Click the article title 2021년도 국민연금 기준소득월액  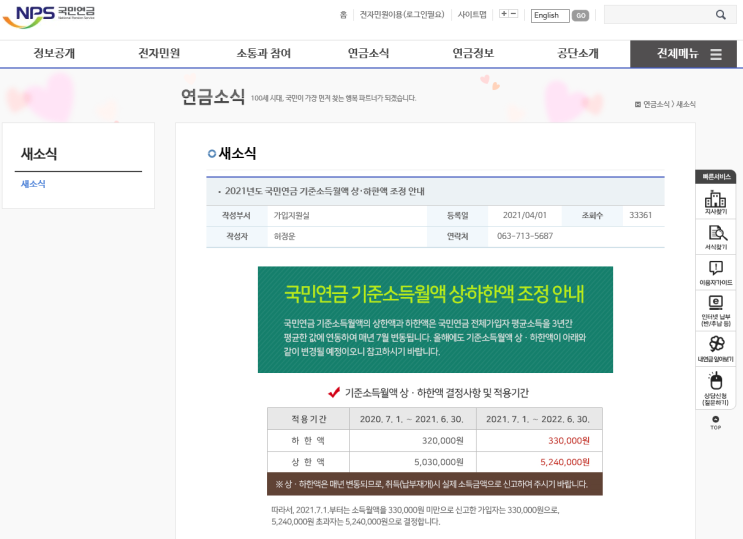coord(325,191)
